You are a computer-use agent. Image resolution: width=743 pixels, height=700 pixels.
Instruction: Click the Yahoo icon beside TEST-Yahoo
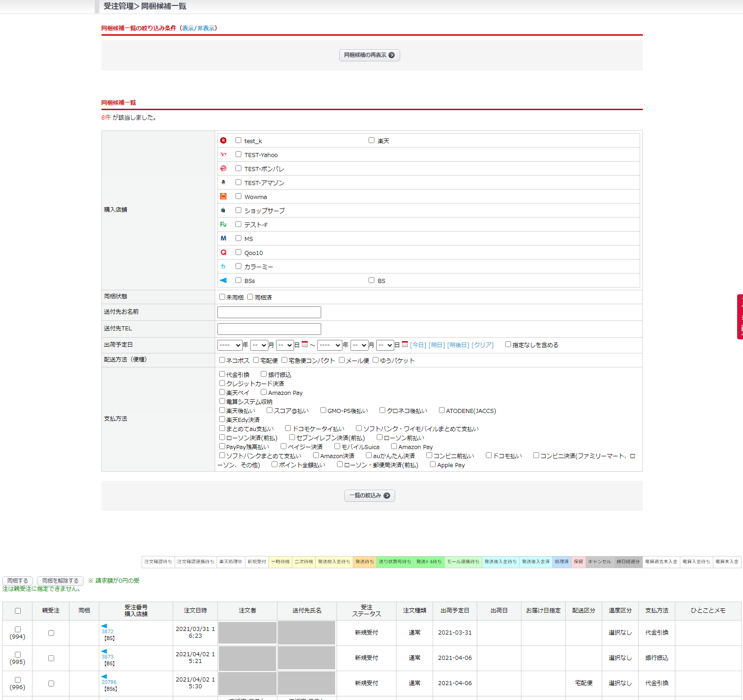pos(223,154)
